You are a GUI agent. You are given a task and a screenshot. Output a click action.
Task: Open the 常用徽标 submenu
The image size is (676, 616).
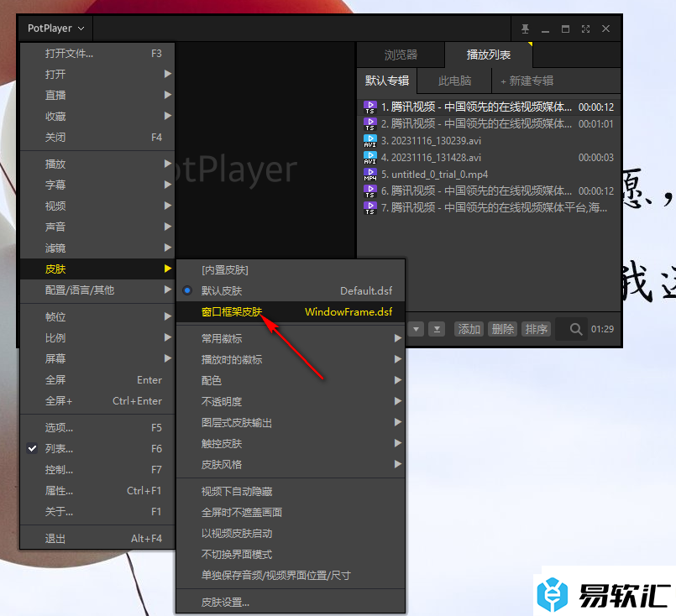pos(291,338)
